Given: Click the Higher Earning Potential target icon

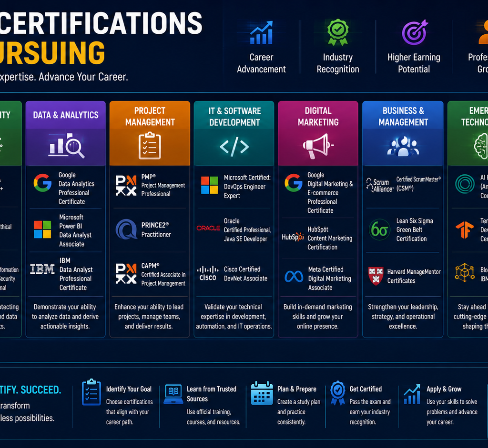Looking at the screenshot, I should (415, 32).
